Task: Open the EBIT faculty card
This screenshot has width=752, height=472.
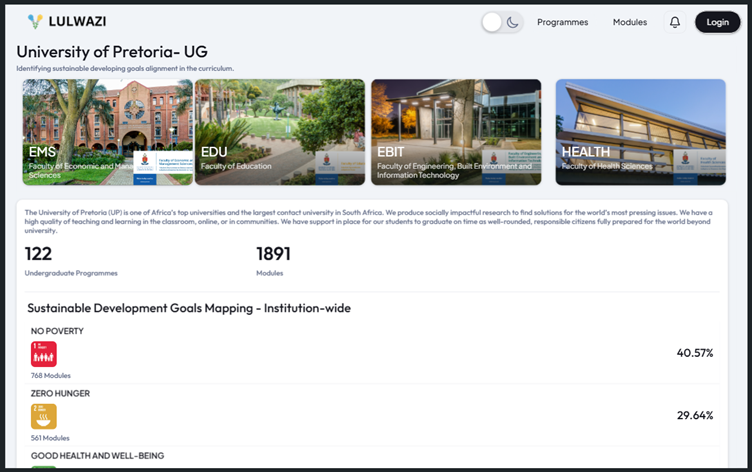Action: click(x=456, y=132)
